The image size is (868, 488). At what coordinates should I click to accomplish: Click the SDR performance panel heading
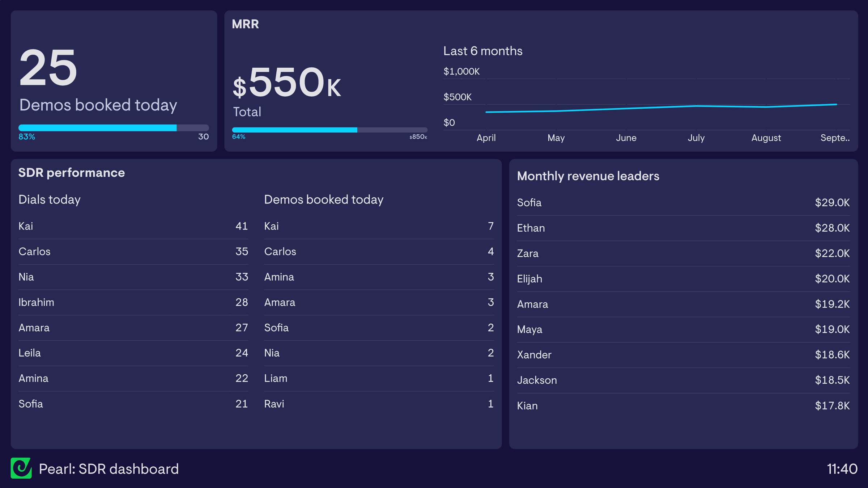71,173
